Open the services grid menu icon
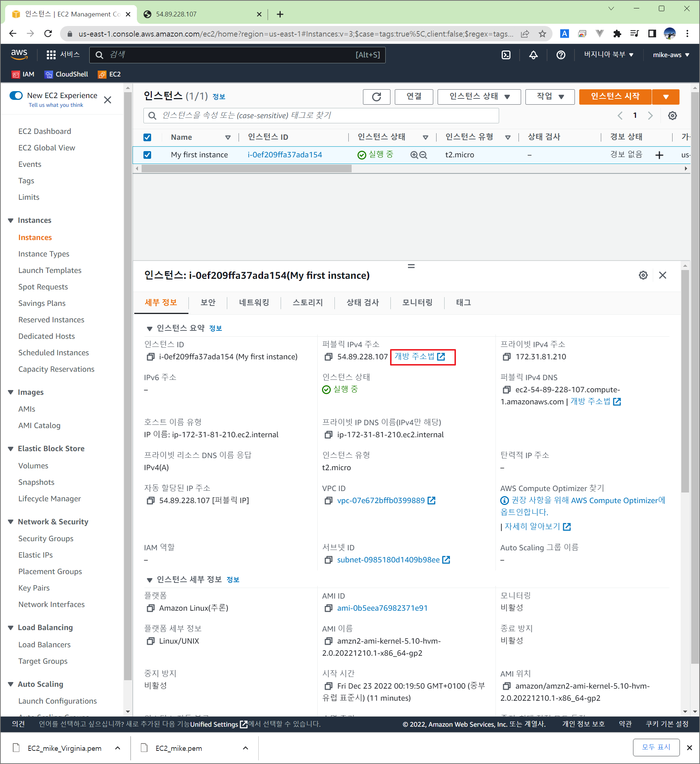 pyautogui.click(x=51, y=55)
